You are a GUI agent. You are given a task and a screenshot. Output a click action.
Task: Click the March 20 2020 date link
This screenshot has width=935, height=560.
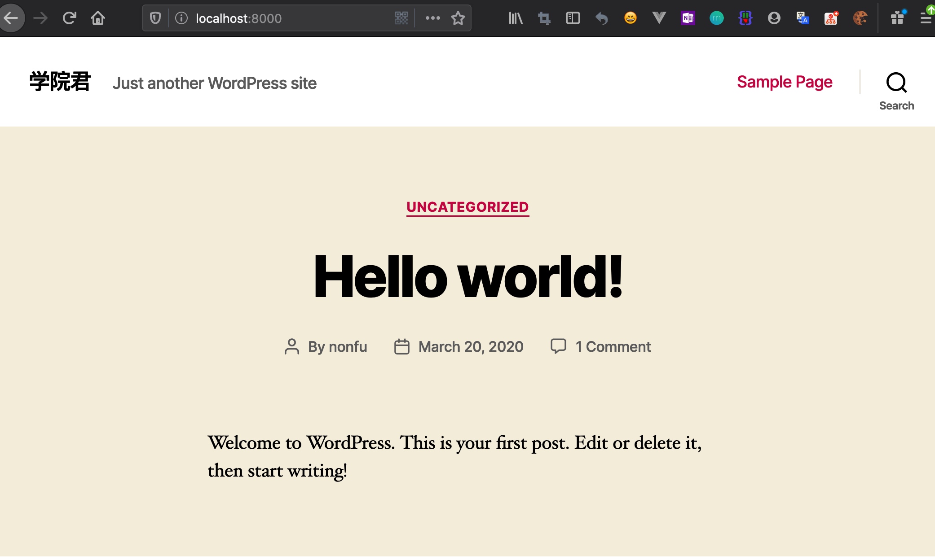471,346
